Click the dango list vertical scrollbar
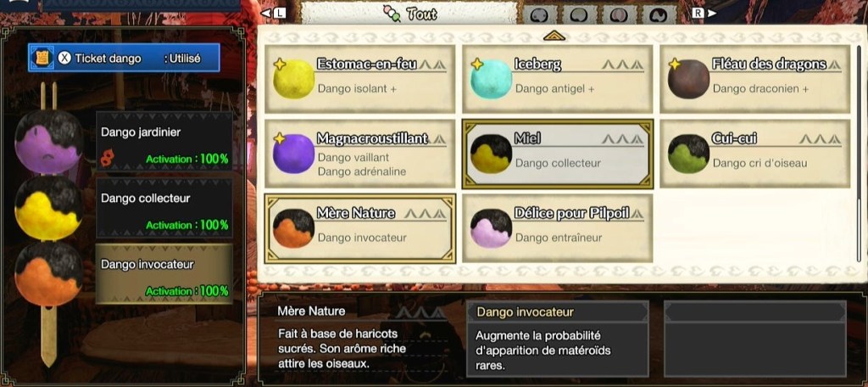 [x=859, y=155]
